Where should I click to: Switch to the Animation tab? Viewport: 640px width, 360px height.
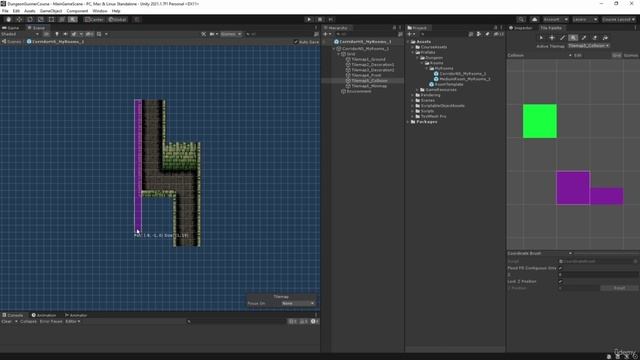44,315
